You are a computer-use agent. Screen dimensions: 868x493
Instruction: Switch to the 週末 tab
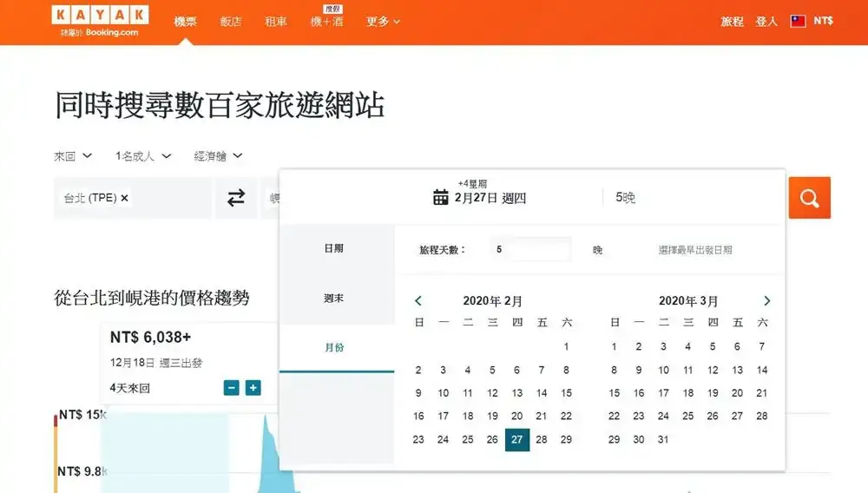pyautogui.click(x=334, y=298)
